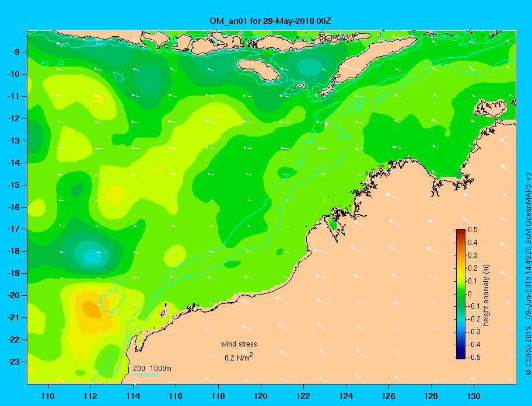Click latitude label -10 on the vertical axis
Screen dimensions: 532x406
(13, 74)
